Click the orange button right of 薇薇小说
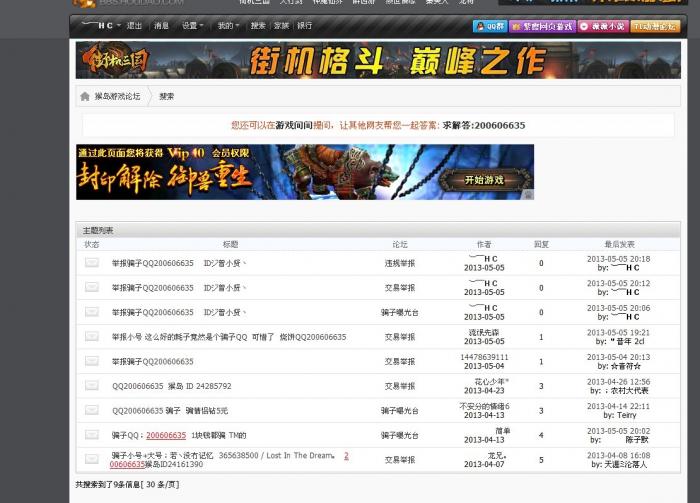The width and height of the screenshot is (700, 503). [655, 27]
